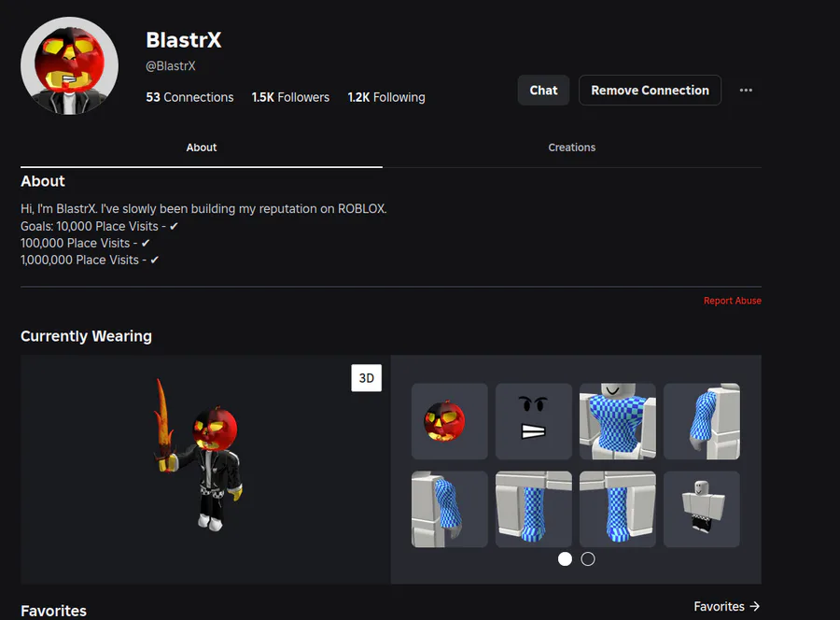Switch to the second carousel page dot
Viewport: 840px width, 620px height.
tap(588, 559)
